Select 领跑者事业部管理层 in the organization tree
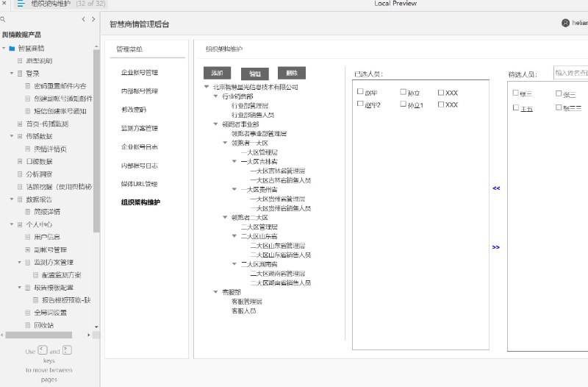588x387 pixels. tap(259, 134)
